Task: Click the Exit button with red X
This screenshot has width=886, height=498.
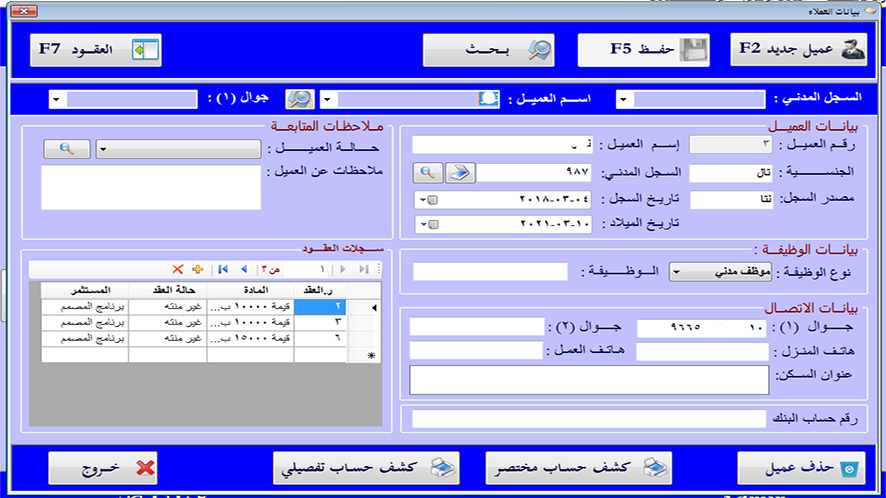Action: tap(104, 467)
